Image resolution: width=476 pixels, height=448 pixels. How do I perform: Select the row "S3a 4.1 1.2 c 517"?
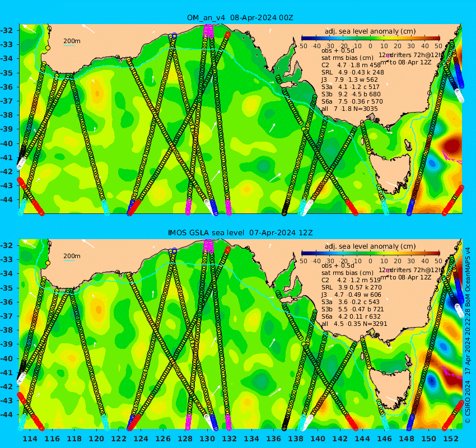(351, 87)
